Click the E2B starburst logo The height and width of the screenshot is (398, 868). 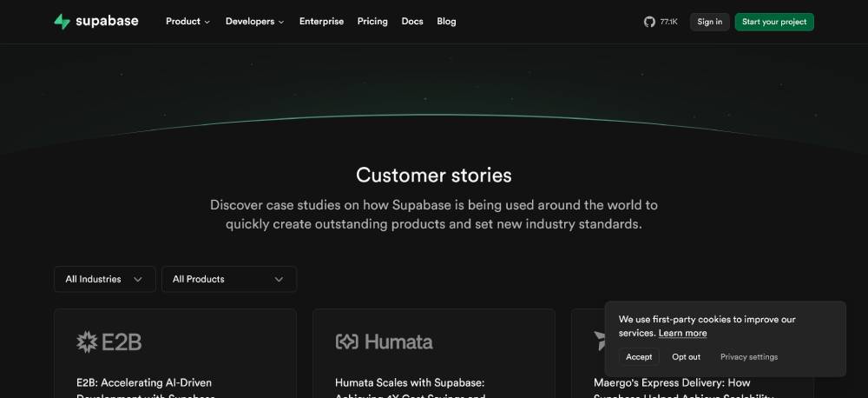tap(86, 342)
